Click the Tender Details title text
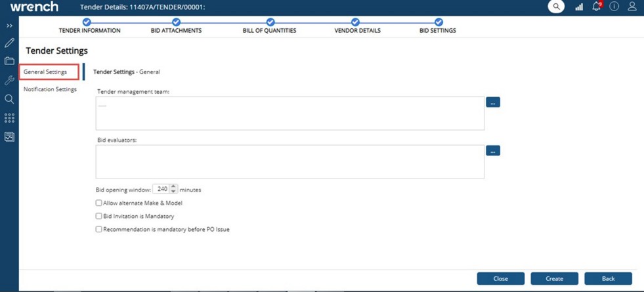 (x=142, y=7)
